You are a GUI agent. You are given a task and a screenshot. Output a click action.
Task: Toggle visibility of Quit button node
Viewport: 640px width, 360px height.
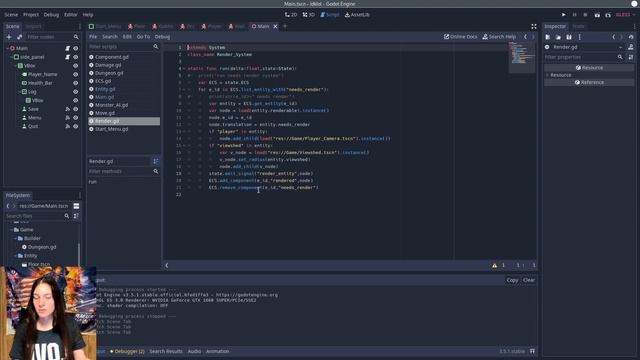pyautogui.click(x=76, y=126)
